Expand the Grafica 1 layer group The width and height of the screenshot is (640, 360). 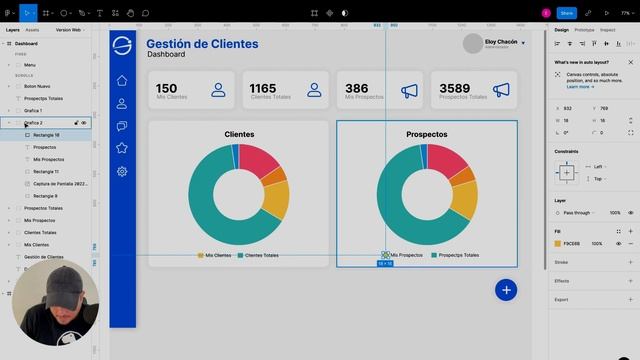(9, 111)
